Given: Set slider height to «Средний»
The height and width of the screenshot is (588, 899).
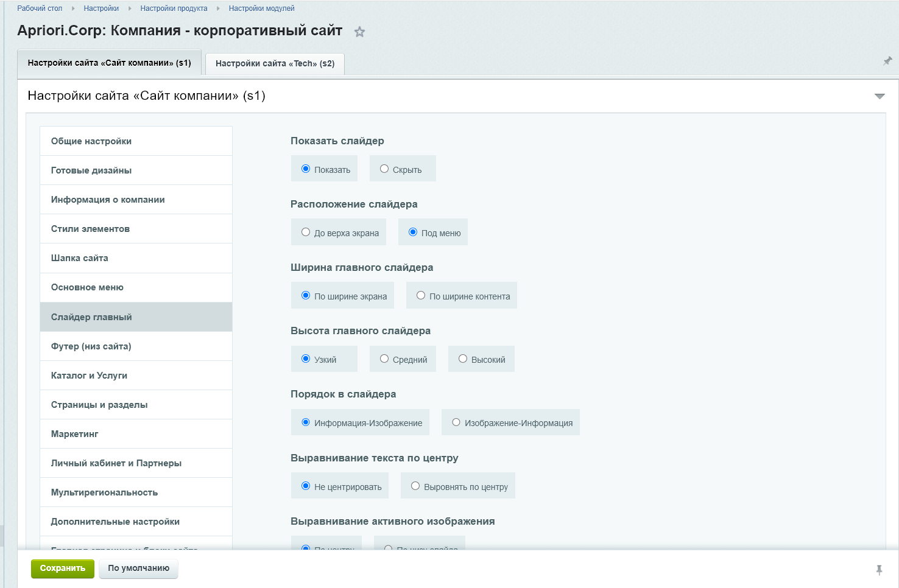Looking at the screenshot, I should click(x=384, y=359).
